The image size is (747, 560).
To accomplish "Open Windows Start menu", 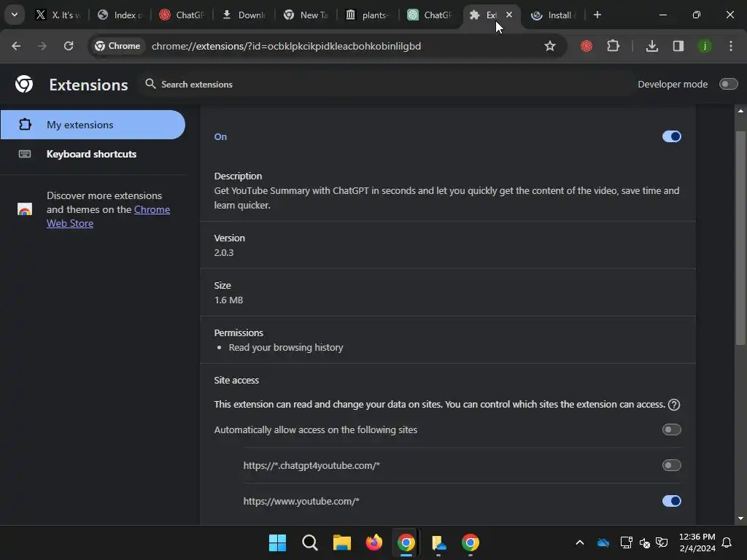I will tap(277, 542).
